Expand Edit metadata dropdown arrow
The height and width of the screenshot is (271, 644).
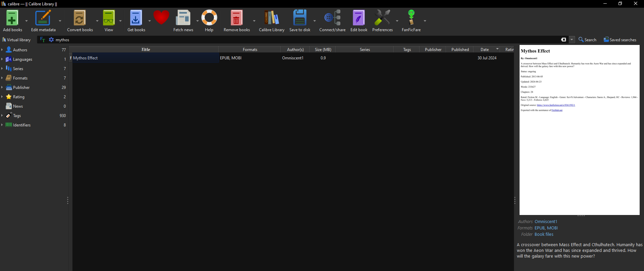tap(60, 21)
